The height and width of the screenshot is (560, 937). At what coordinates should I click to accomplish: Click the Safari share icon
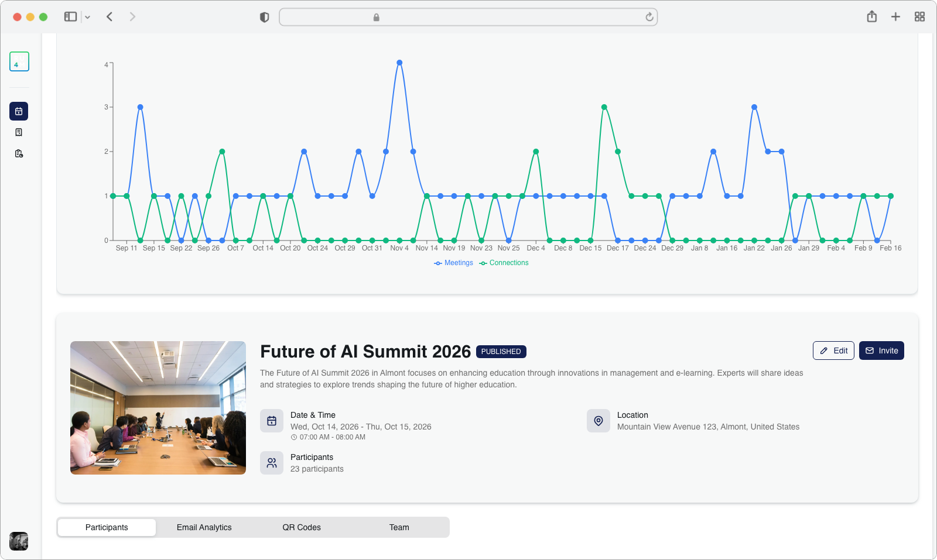click(x=871, y=17)
